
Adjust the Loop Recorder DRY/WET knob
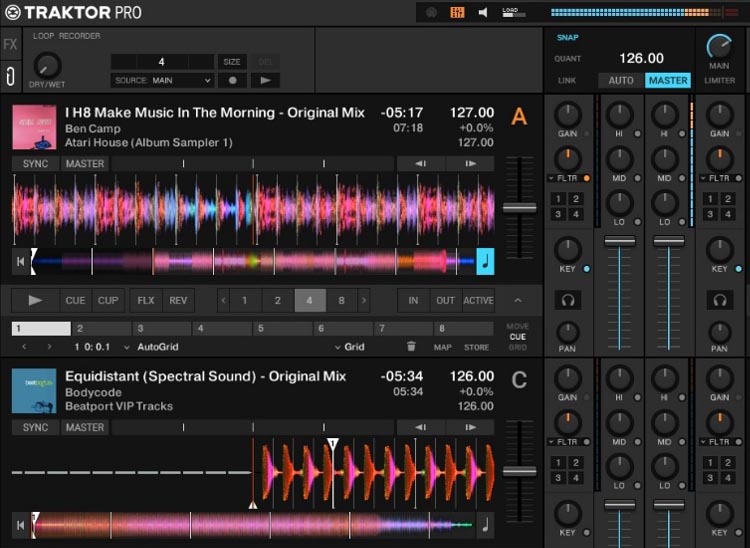47,66
